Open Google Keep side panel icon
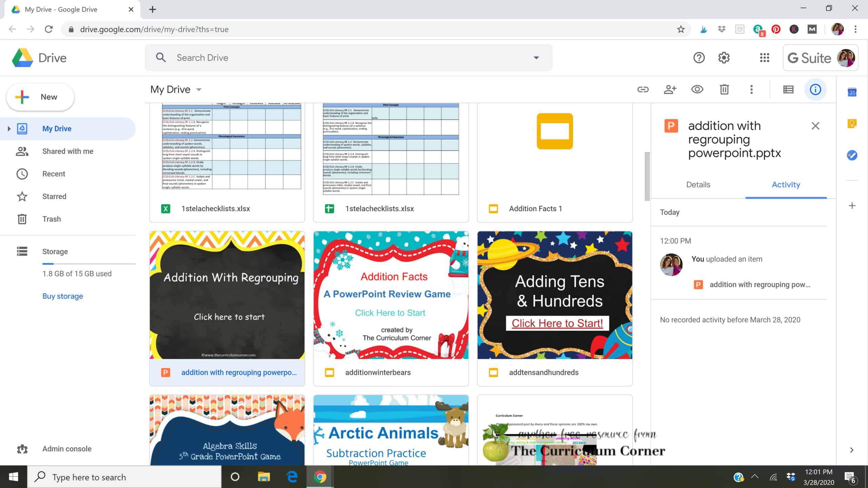Viewport: 868px width, 488px height. (852, 124)
